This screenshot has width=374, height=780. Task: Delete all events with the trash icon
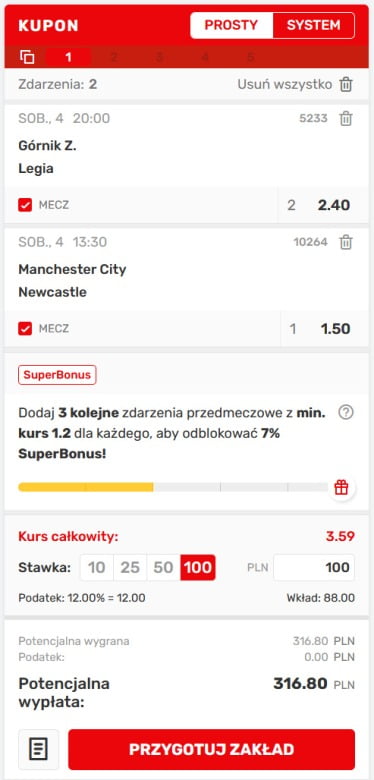coord(346,85)
